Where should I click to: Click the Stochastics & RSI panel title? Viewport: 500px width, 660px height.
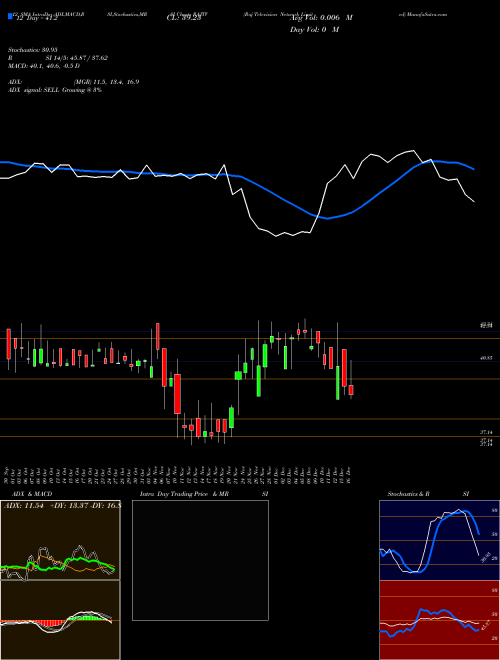click(x=428, y=494)
